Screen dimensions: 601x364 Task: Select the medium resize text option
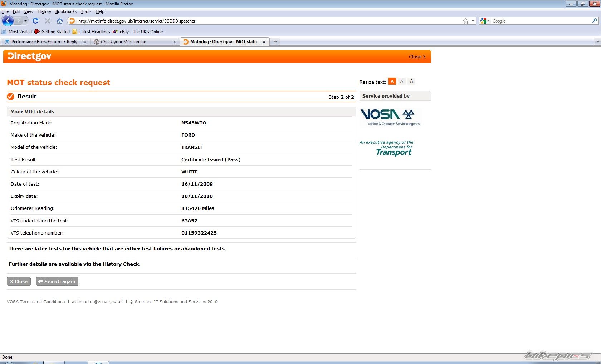[402, 82]
